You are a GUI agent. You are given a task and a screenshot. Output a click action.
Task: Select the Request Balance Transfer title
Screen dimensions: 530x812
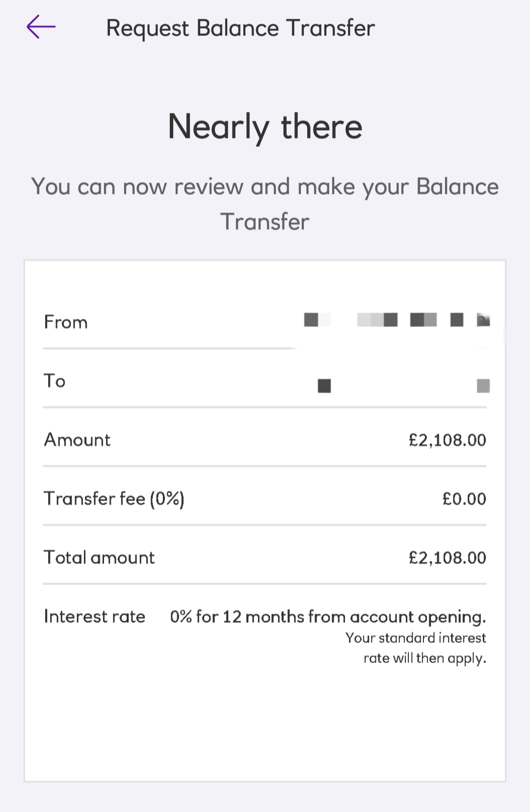pyautogui.click(x=240, y=28)
